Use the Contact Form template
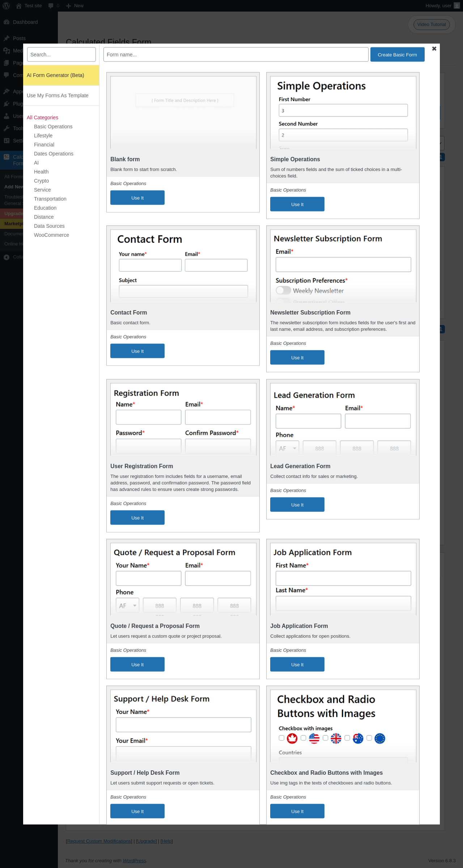Viewport: 463px width, 868px height. point(137,351)
